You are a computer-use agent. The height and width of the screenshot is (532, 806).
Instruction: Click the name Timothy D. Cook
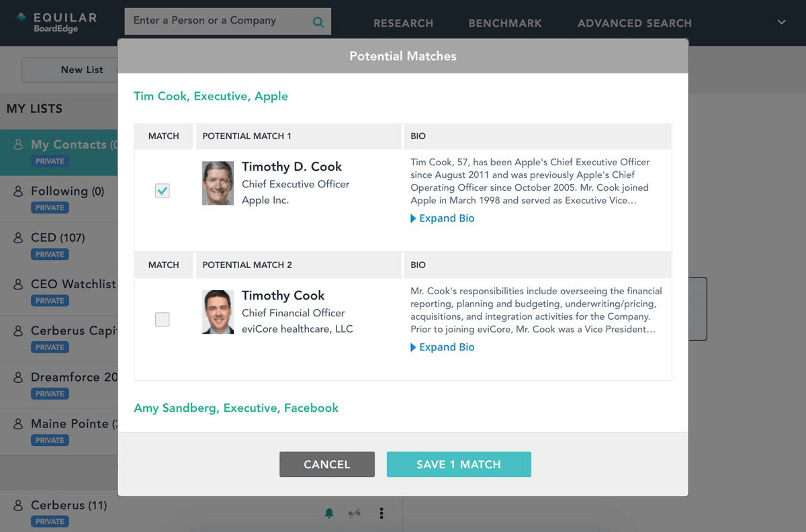point(292,167)
